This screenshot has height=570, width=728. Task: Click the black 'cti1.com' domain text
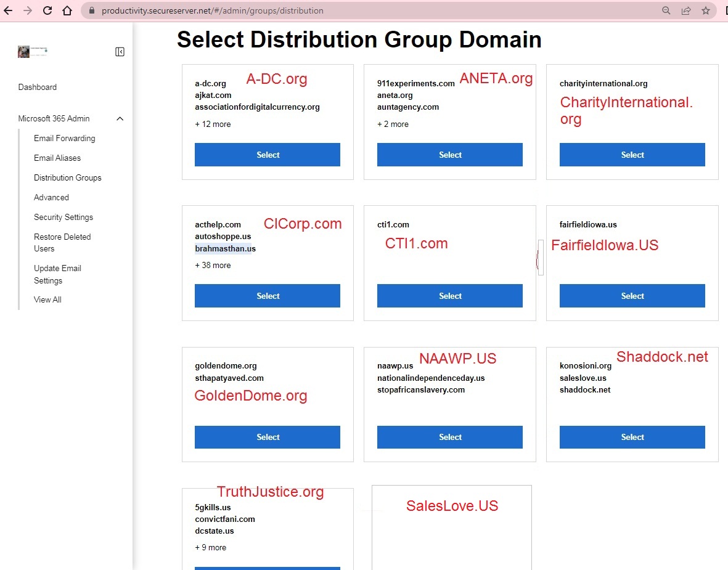point(393,225)
